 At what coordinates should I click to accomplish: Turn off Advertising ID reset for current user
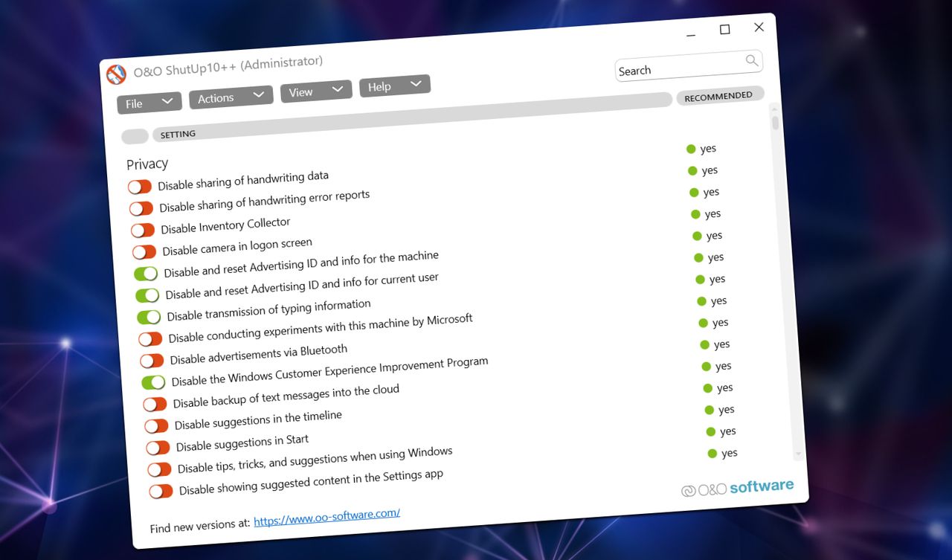click(147, 295)
